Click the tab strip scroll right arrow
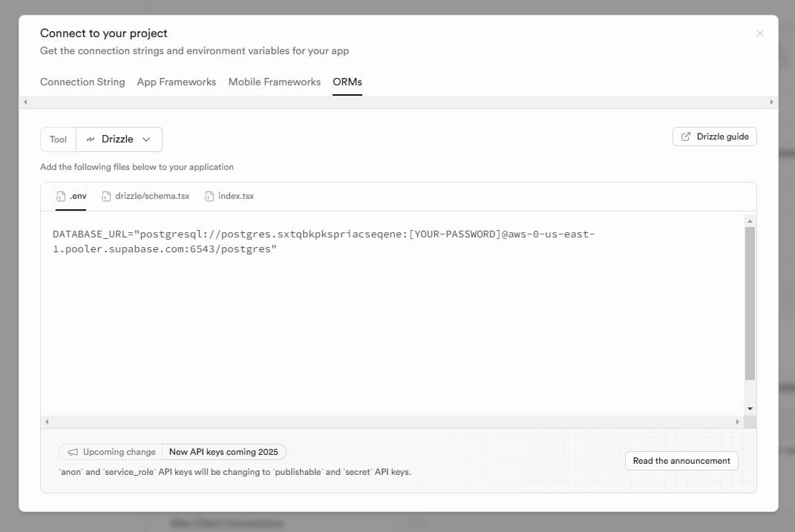The image size is (795, 532). (772, 102)
